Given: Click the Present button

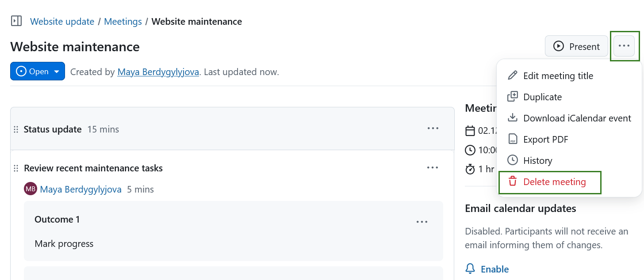Looking at the screenshot, I should [576, 46].
